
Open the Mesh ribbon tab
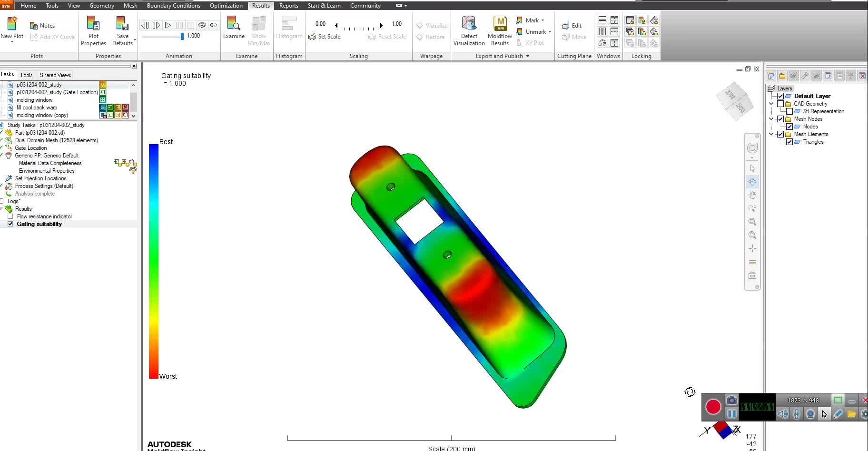[x=130, y=6]
